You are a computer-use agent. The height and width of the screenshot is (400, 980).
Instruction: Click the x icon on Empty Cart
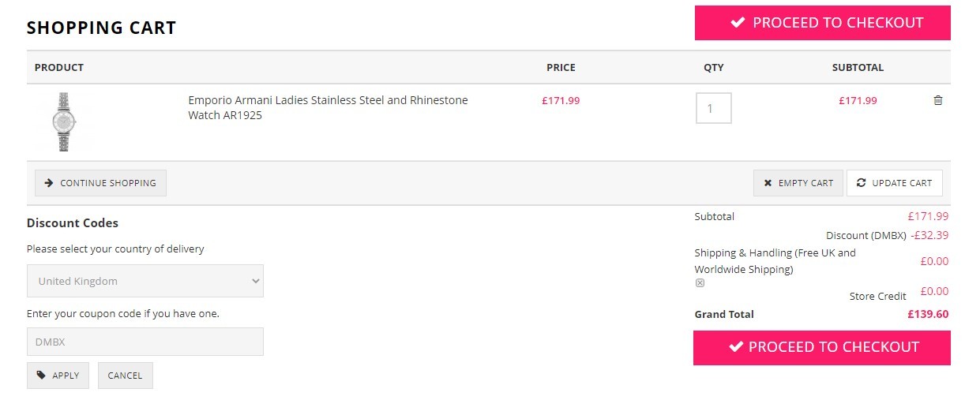768,183
